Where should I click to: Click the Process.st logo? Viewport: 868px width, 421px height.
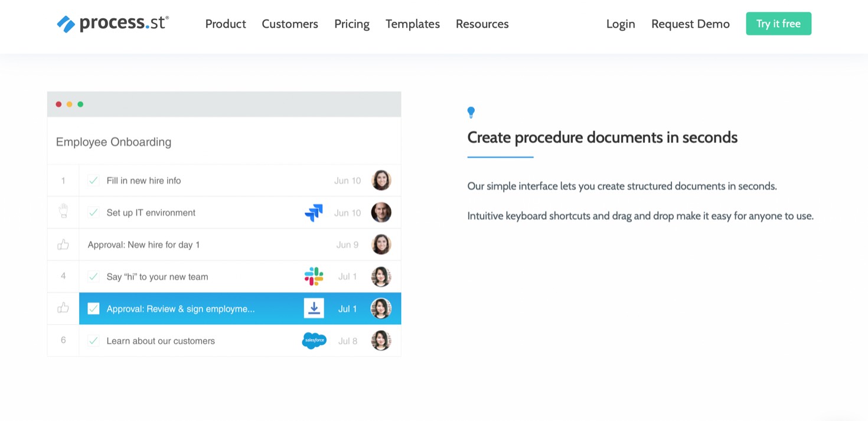click(113, 24)
